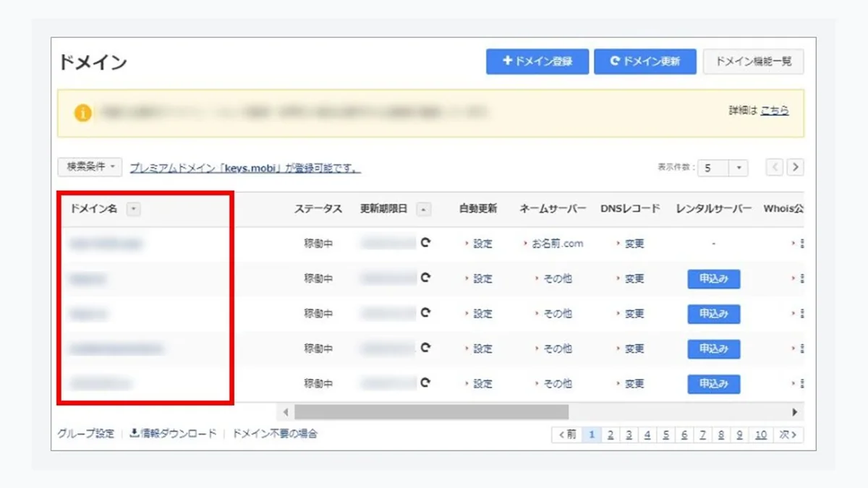Screen dimensions: 868x488
Task: Click the 次 next pagination button
Action: (x=788, y=435)
